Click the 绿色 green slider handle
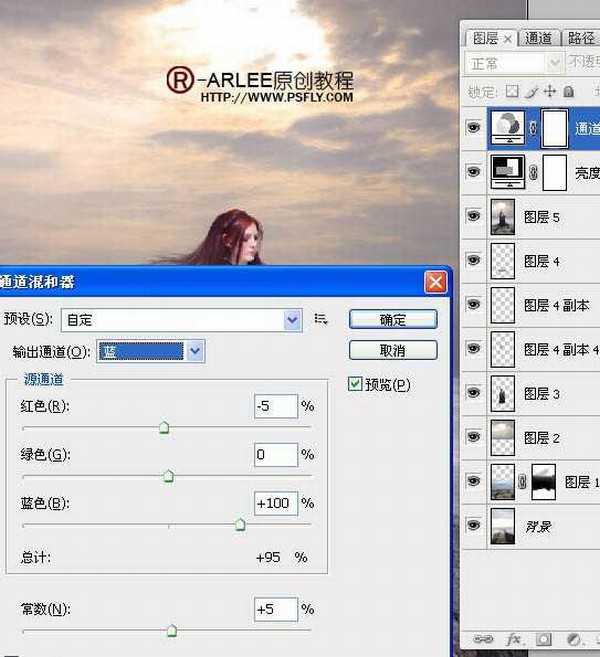The image size is (600, 657). pos(168,476)
